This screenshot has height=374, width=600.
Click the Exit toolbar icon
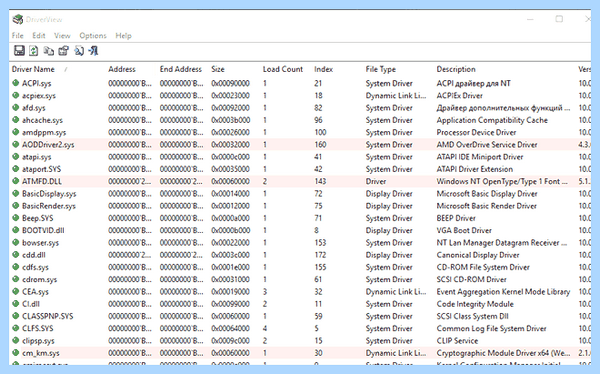coord(93,51)
